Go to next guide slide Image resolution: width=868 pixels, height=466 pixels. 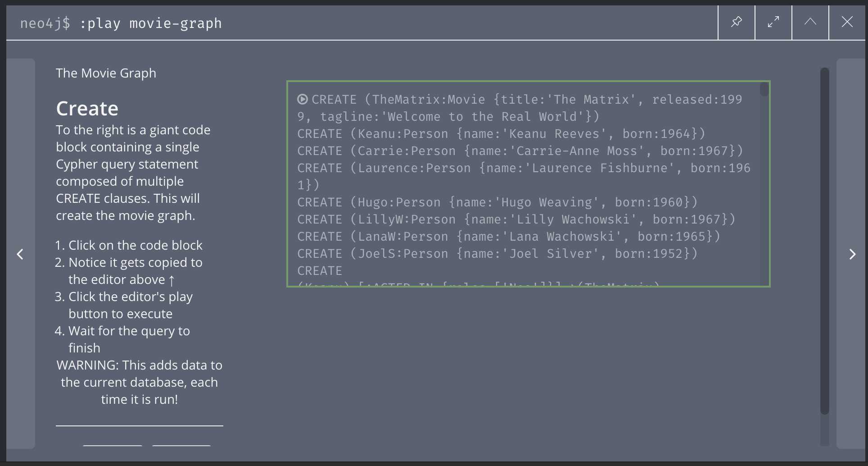(851, 254)
